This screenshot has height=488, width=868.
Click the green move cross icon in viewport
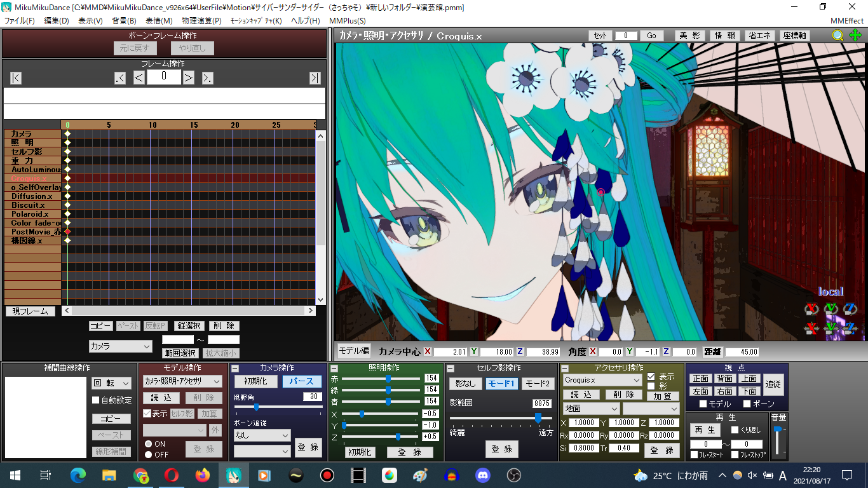point(855,36)
